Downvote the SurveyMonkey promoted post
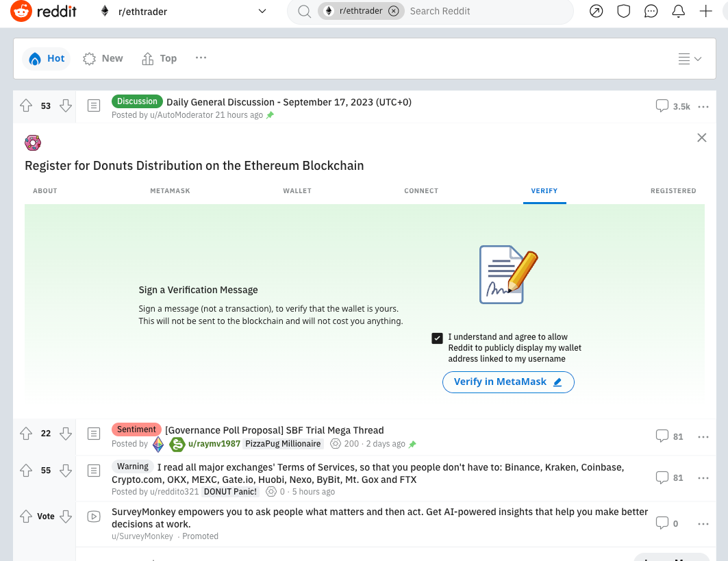This screenshot has height=561, width=728. (x=66, y=516)
